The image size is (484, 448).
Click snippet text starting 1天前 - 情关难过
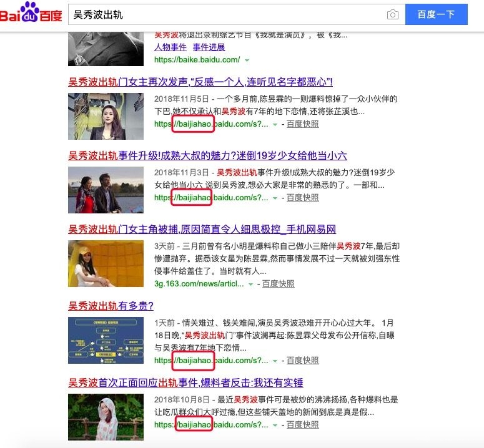coord(274,336)
